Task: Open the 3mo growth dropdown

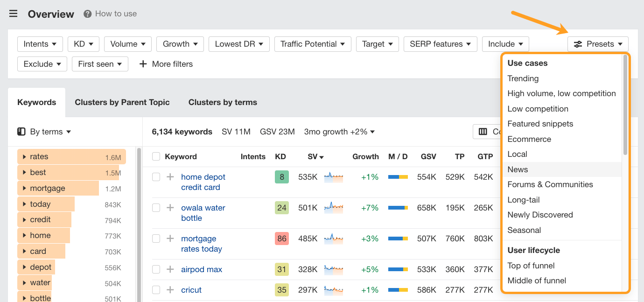Action: tap(339, 131)
